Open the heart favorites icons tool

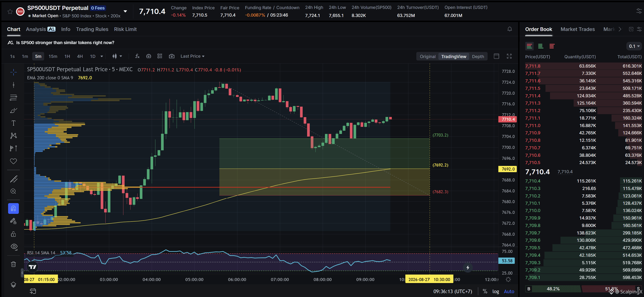click(14, 161)
